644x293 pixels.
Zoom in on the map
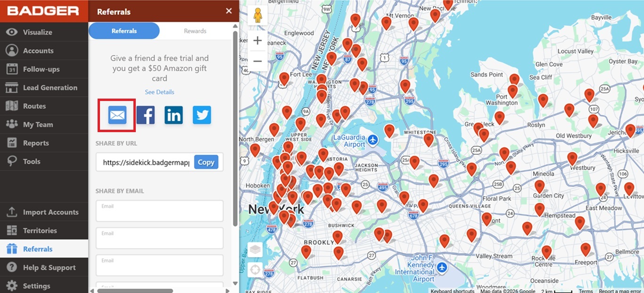tap(257, 41)
